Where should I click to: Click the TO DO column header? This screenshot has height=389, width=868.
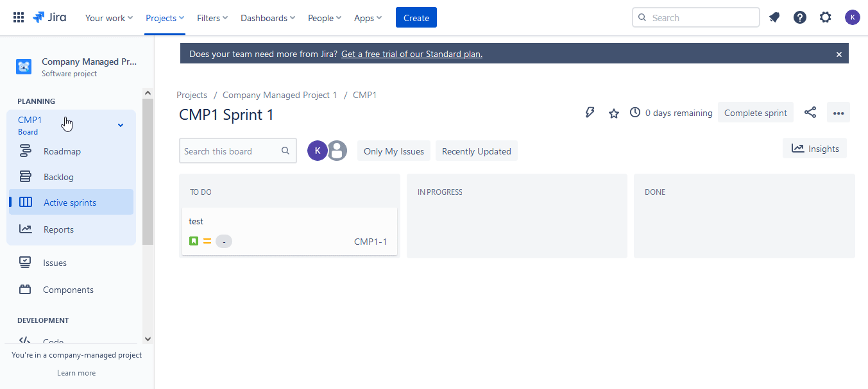(201, 192)
